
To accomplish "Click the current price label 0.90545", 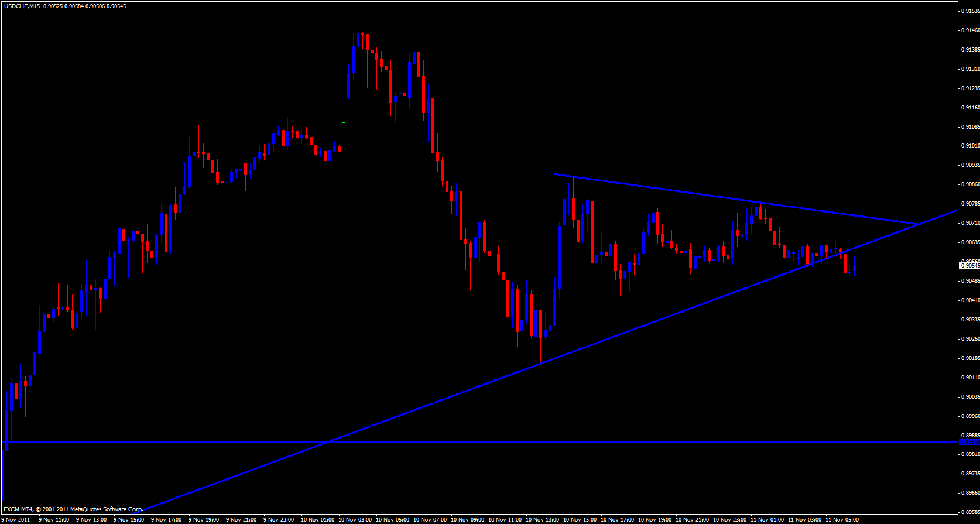I will point(969,266).
